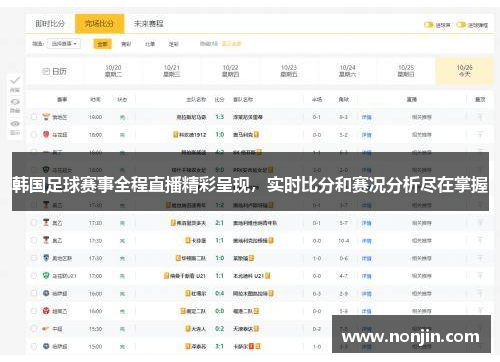
Task: Select the 10/25 date tab
Action: [406, 71]
